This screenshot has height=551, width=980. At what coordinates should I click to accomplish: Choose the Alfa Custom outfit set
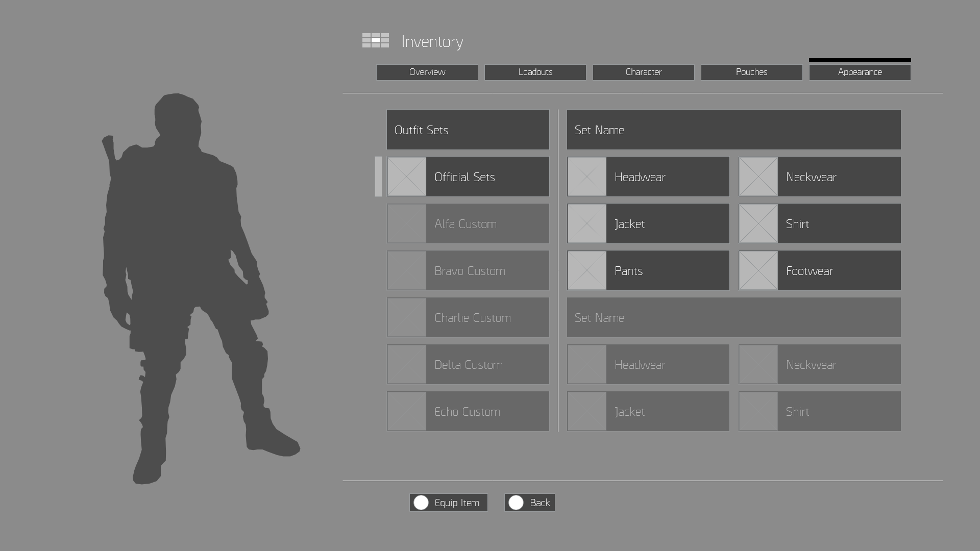(x=468, y=223)
